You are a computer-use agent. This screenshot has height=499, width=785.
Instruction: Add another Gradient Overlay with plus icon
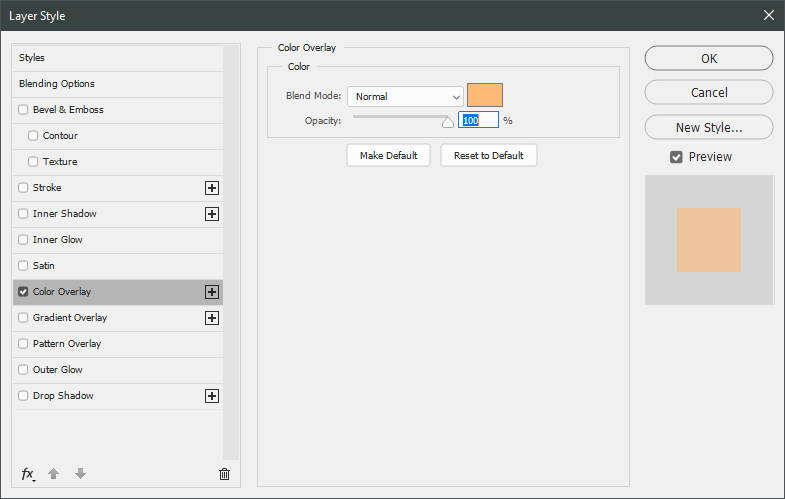tap(211, 318)
